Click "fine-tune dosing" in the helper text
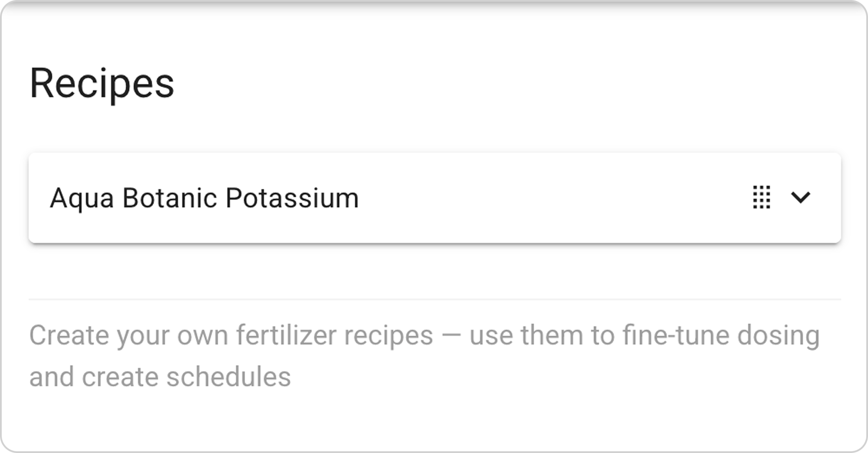868x453 pixels. click(x=720, y=335)
